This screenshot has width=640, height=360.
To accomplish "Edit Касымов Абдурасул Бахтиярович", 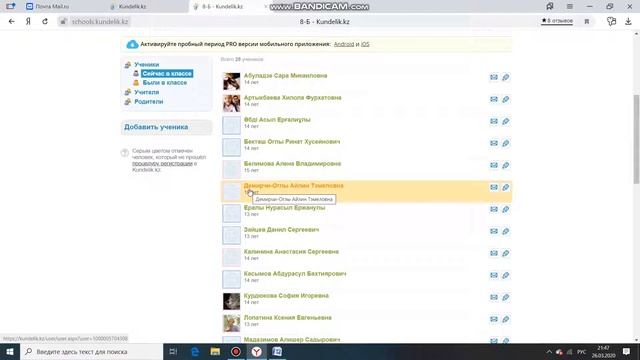I will tap(505, 276).
